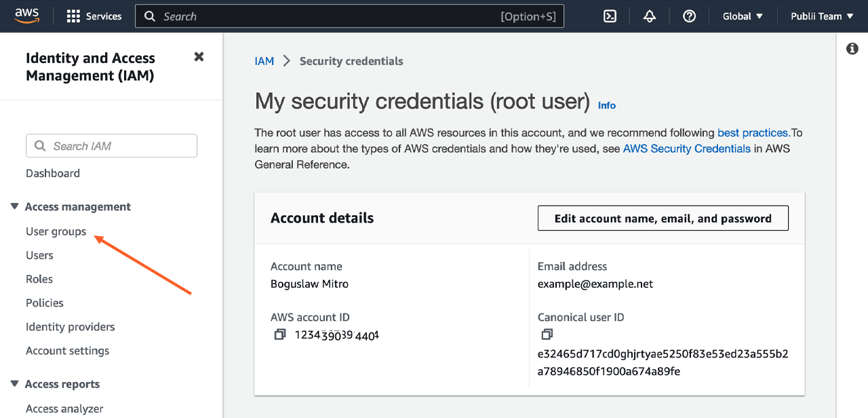Click Edit account name, email, and password
This screenshot has height=418, width=868.
click(x=663, y=218)
